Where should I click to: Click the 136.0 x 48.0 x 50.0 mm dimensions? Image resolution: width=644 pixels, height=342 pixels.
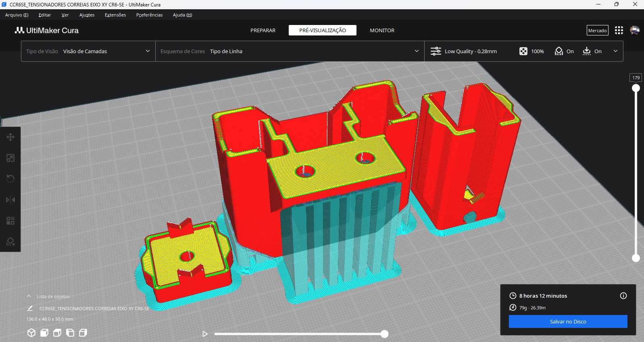click(x=50, y=319)
